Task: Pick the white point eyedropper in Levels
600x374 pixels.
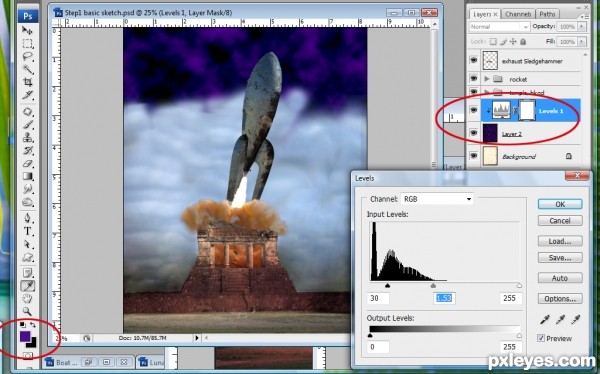Action: 576,320
